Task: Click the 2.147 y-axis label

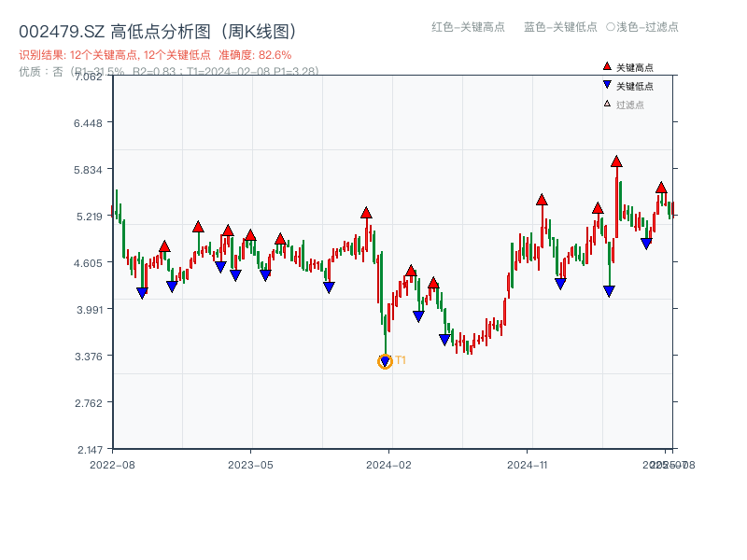Action: tap(90, 450)
